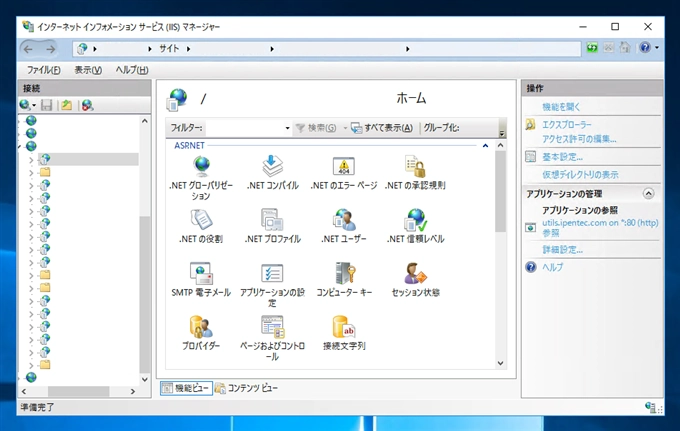The image size is (680, 431).
Task: Click the blue help icon in address toolbar
Action: click(645, 47)
